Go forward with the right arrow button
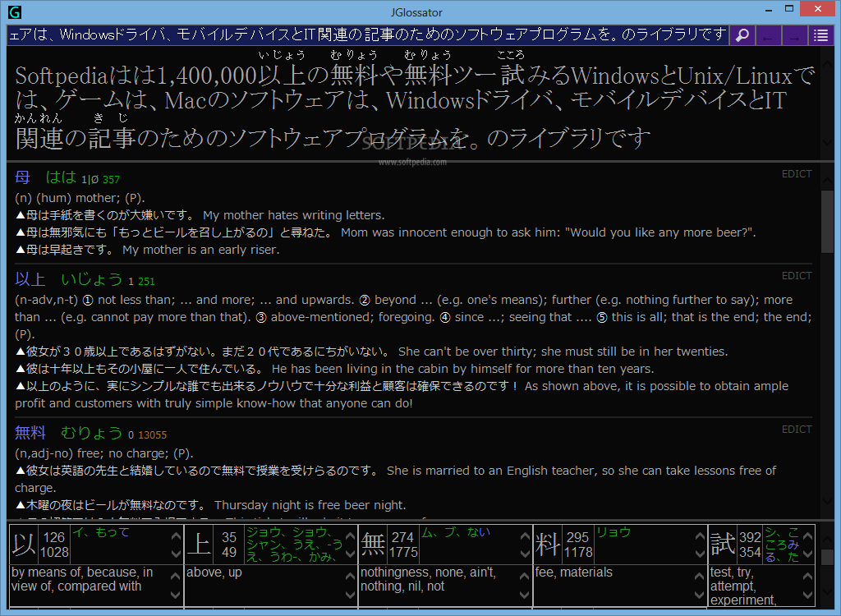 [794, 35]
